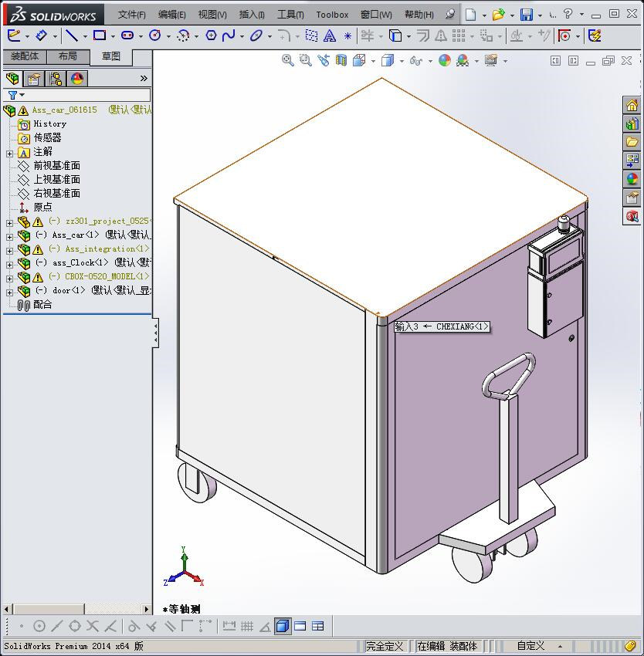The image size is (644, 656).
Task: Click the 自定义 unit system status entry
Action: pos(530,645)
